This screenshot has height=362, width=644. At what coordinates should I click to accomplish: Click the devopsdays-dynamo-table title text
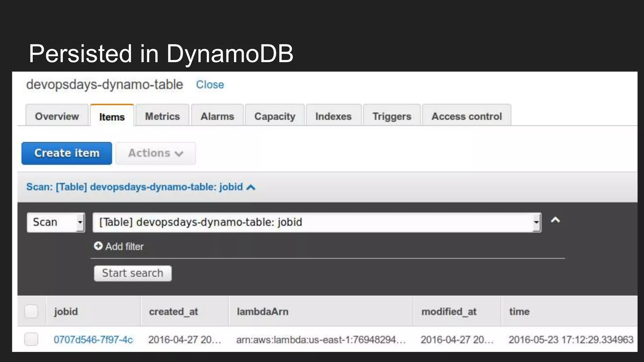click(104, 85)
